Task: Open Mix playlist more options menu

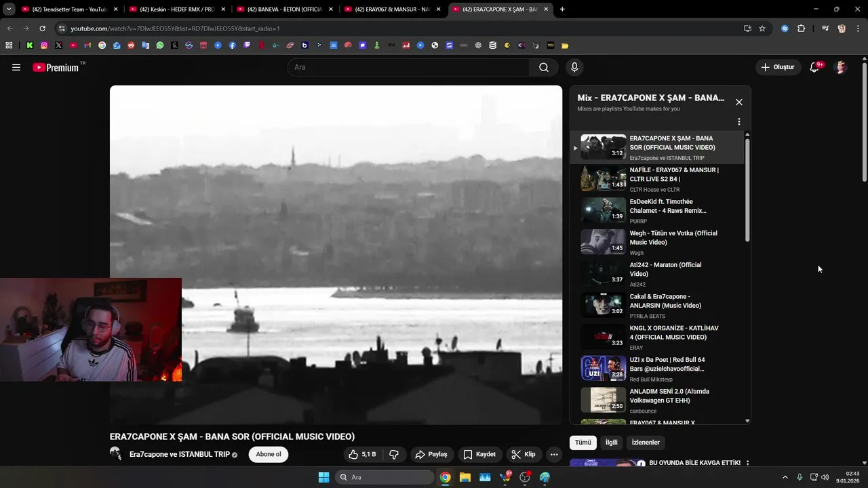Action: [739, 122]
